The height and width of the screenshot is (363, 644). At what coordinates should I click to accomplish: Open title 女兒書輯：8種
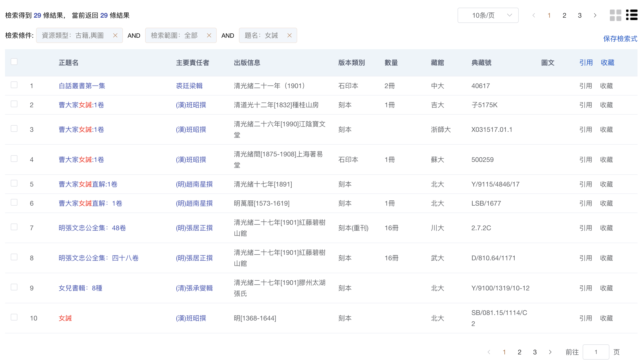[x=80, y=288]
